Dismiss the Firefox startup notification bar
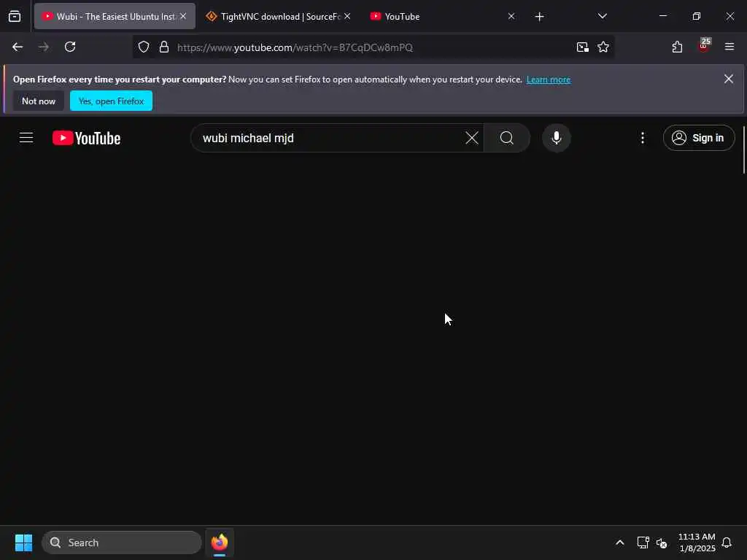This screenshot has width=747, height=560. click(x=729, y=79)
